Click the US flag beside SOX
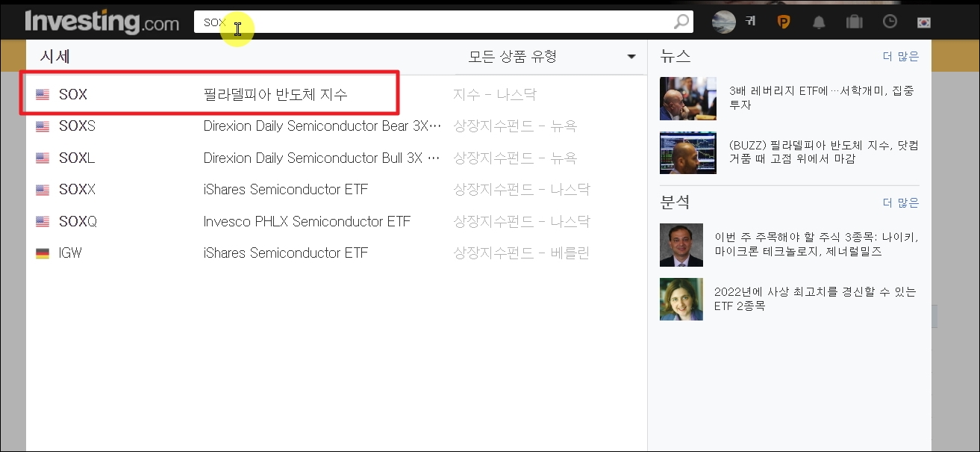 [43, 95]
